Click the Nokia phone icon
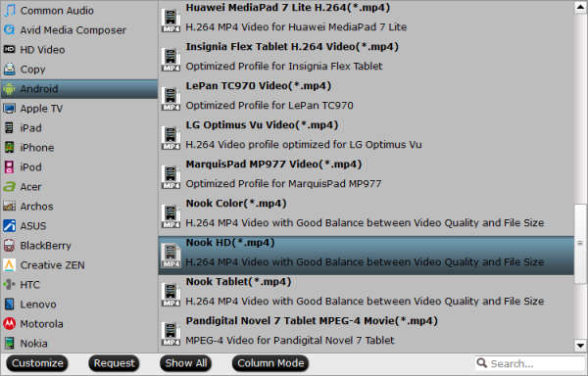This screenshot has width=588, height=376. pyautogui.click(x=10, y=343)
